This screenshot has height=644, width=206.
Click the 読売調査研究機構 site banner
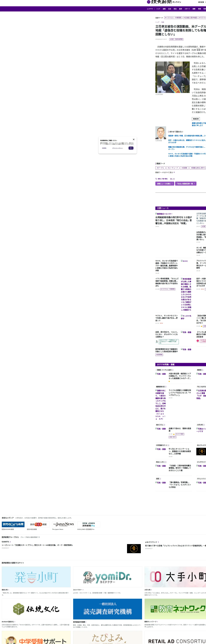pyautogui.click(x=108, y=609)
